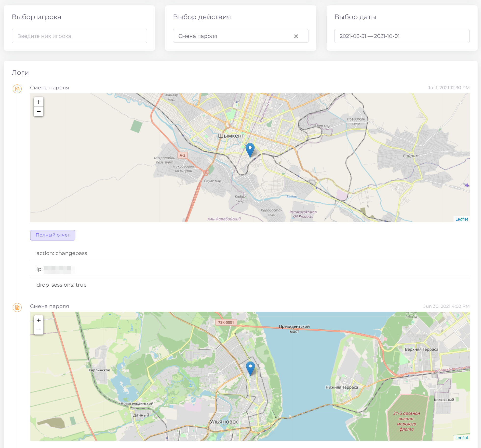Select the blue location marker near Ulyanovsk
Viewport: 481px width, 448px height.
(250, 368)
